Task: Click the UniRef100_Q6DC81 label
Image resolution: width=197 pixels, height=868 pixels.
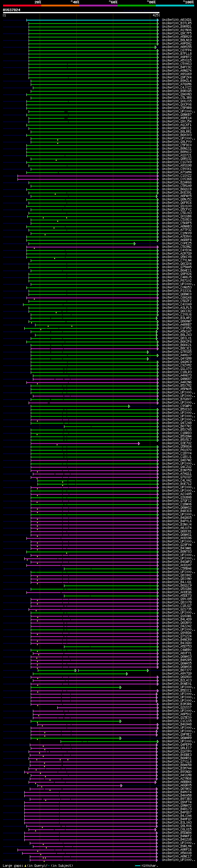Action: click(176, 531)
